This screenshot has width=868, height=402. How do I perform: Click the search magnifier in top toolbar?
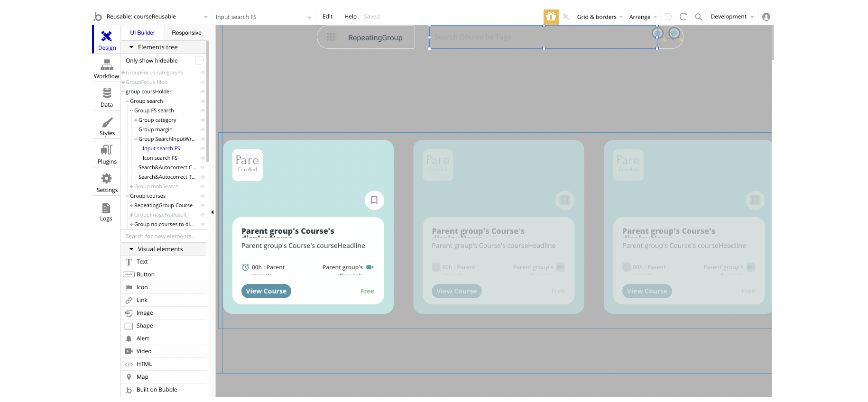coord(698,17)
